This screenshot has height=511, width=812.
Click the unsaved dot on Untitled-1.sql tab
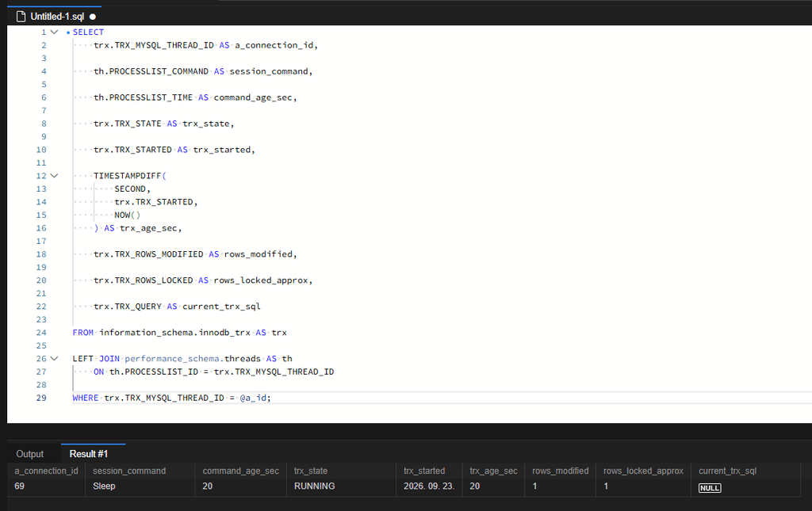(x=93, y=17)
